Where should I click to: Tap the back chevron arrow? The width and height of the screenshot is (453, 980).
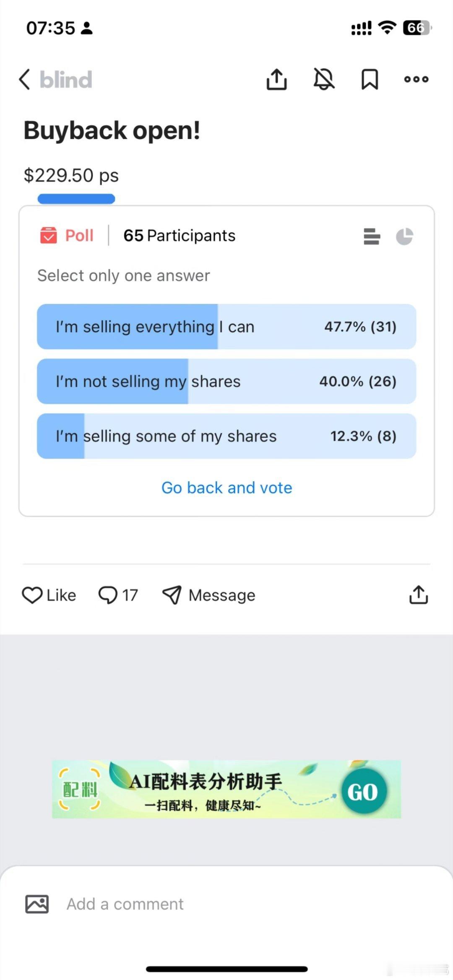pos(25,79)
